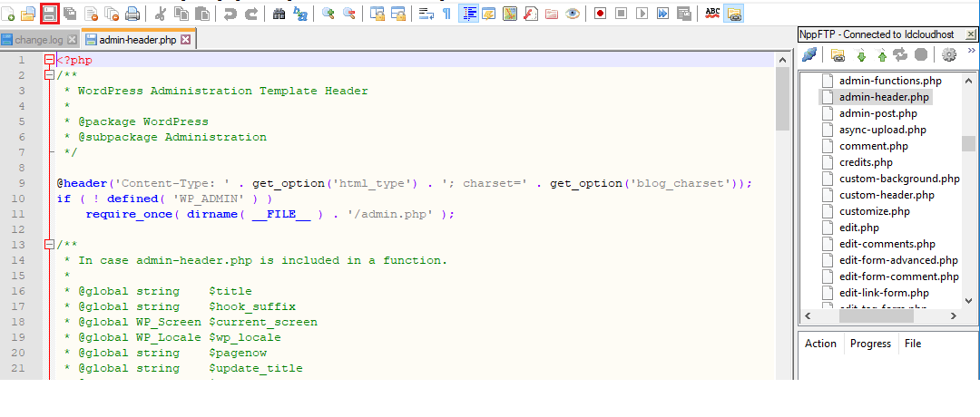The image size is (980, 417).
Task: Click the File column header
Action: point(913,344)
